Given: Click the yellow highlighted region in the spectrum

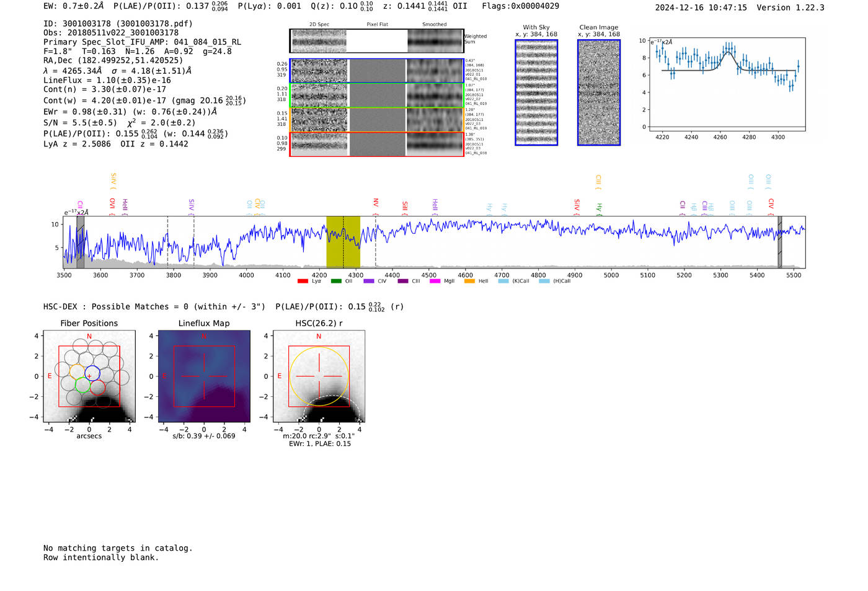Looking at the screenshot, I should click(343, 242).
